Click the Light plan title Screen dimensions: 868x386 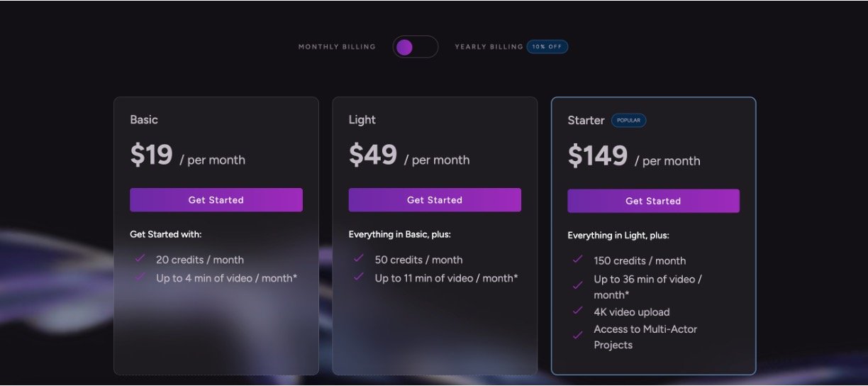click(362, 120)
